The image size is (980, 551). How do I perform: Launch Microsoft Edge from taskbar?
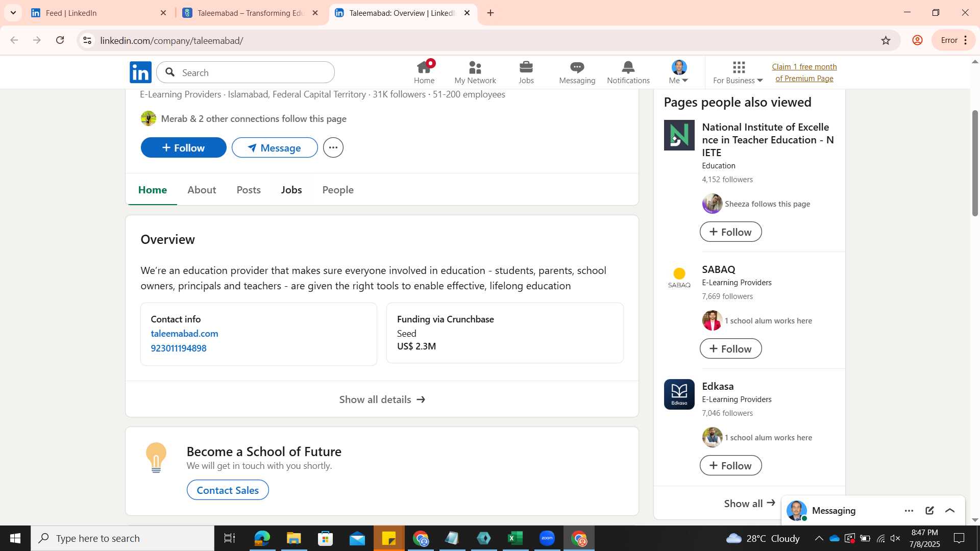[x=262, y=538]
